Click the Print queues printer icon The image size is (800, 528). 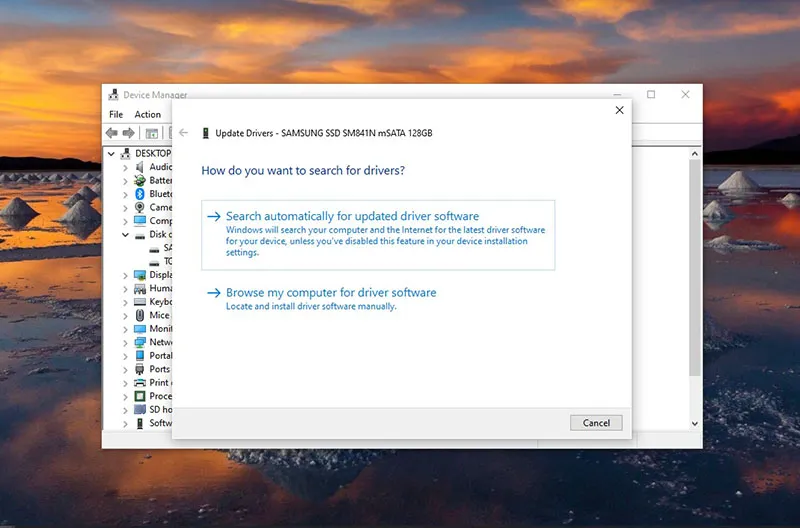pos(140,383)
